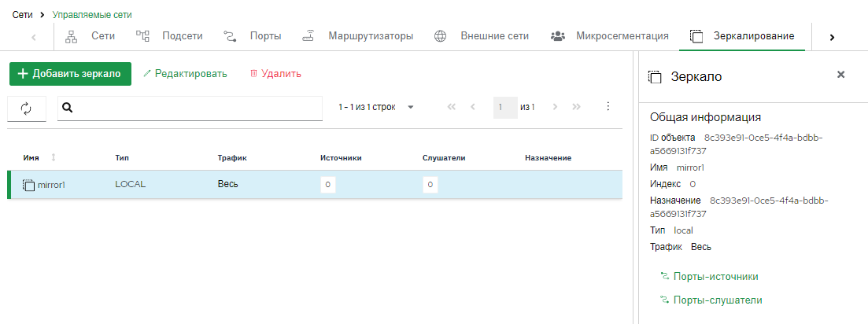Click the Трафик column header
Screen dimensions: 868x324
coord(232,158)
